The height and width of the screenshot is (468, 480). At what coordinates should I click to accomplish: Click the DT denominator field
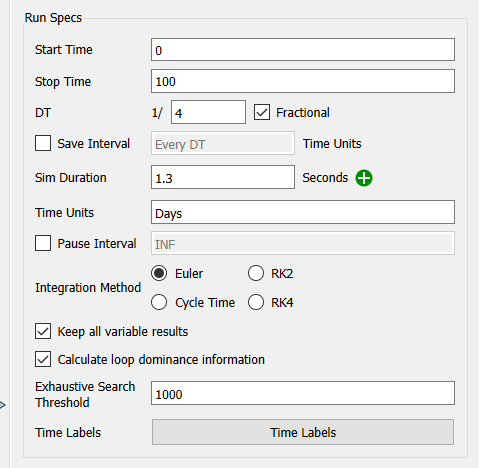pyautogui.click(x=208, y=112)
